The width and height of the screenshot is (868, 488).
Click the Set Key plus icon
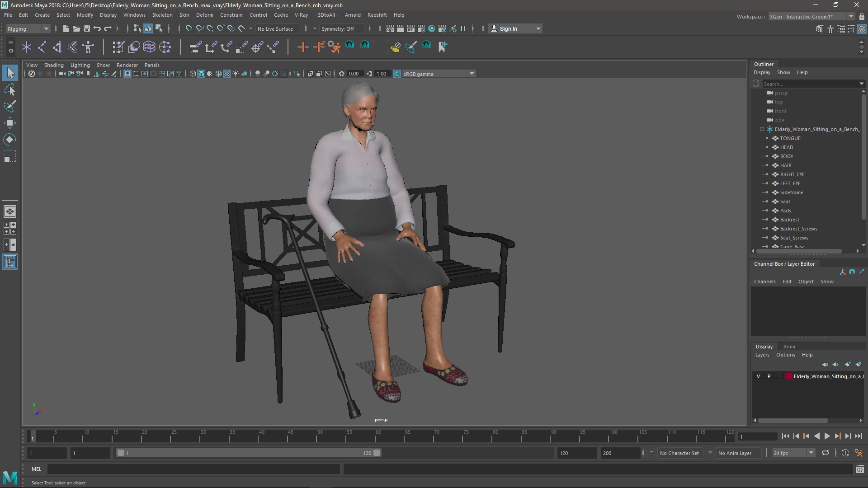coord(303,47)
